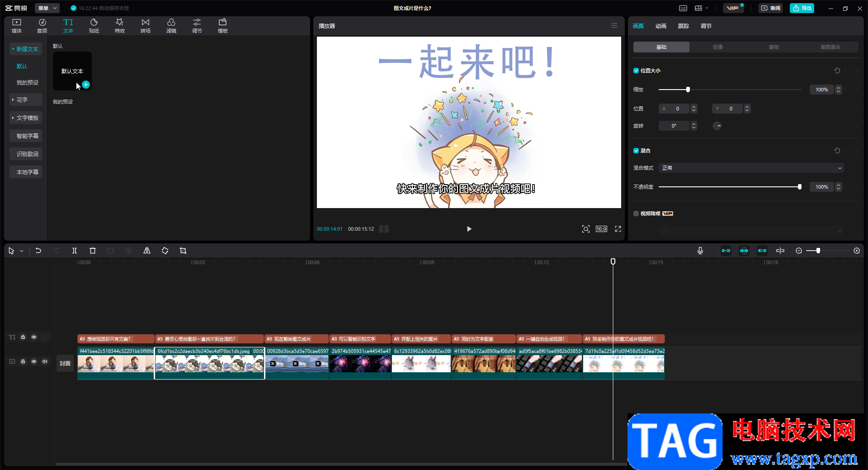Play the preview video

(x=469, y=229)
